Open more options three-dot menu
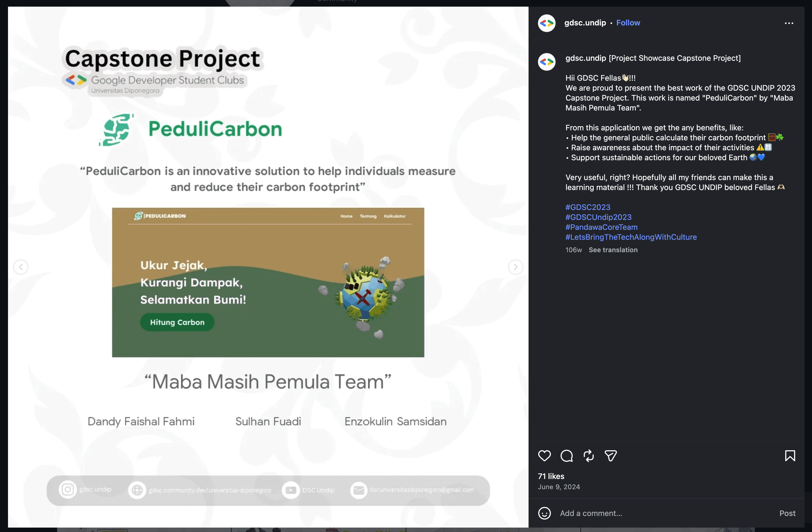 (x=789, y=23)
